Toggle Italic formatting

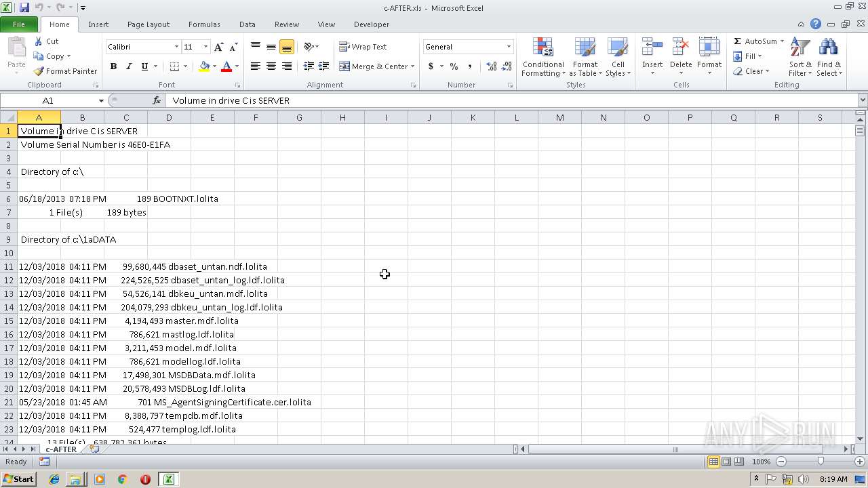click(129, 66)
